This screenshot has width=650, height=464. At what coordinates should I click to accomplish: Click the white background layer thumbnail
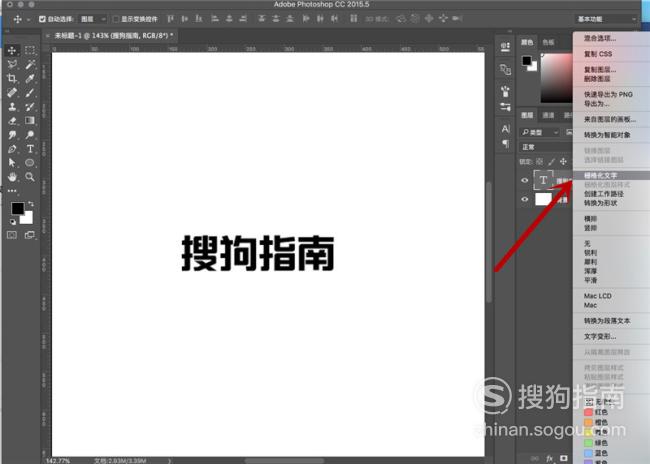[x=543, y=199]
